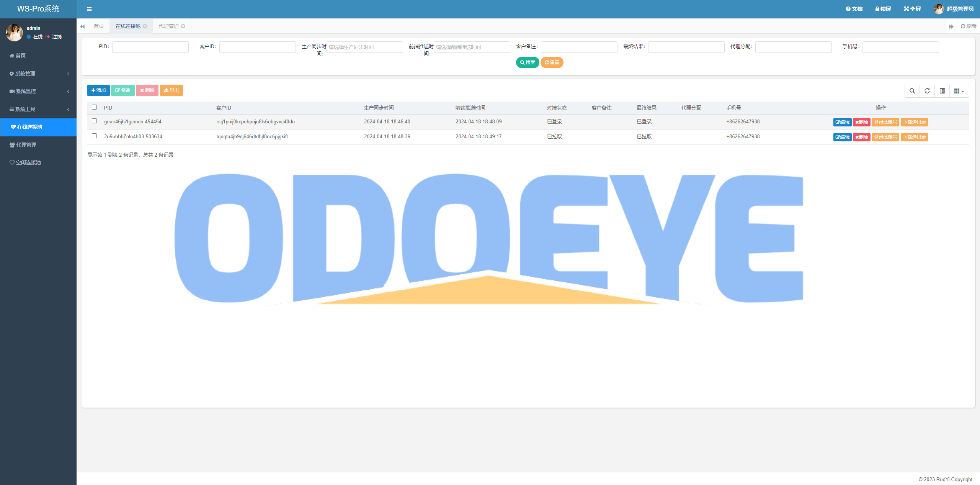Image resolution: width=980 pixels, height=485 pixels.
Task: Click 下载通讯录 for row 2u9ubbh7nlo4h03-503634
Action: [x=915, y=137]
